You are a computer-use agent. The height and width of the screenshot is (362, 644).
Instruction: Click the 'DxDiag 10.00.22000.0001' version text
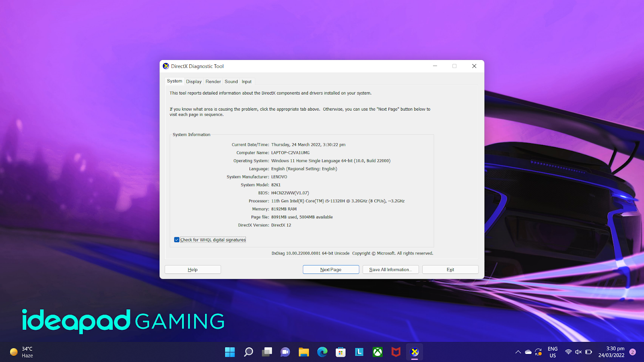(x=296, y=253)
